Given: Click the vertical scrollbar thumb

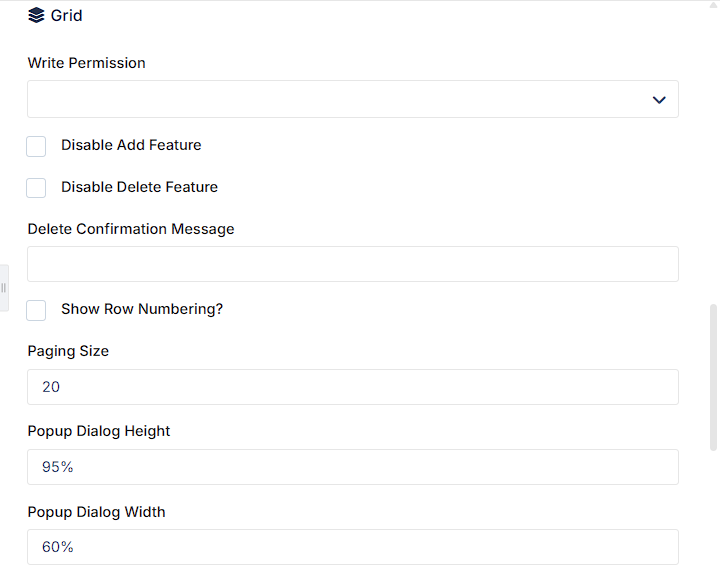Looking at the screenshot, I should pos(713,377).
